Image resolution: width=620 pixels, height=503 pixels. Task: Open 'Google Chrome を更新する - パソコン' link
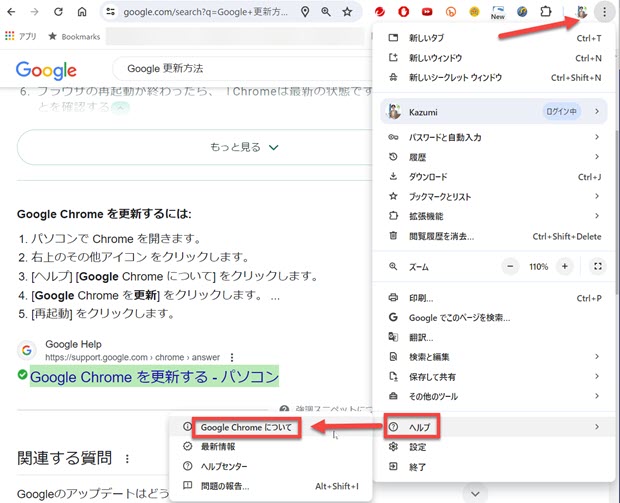(x=154, y=377)
